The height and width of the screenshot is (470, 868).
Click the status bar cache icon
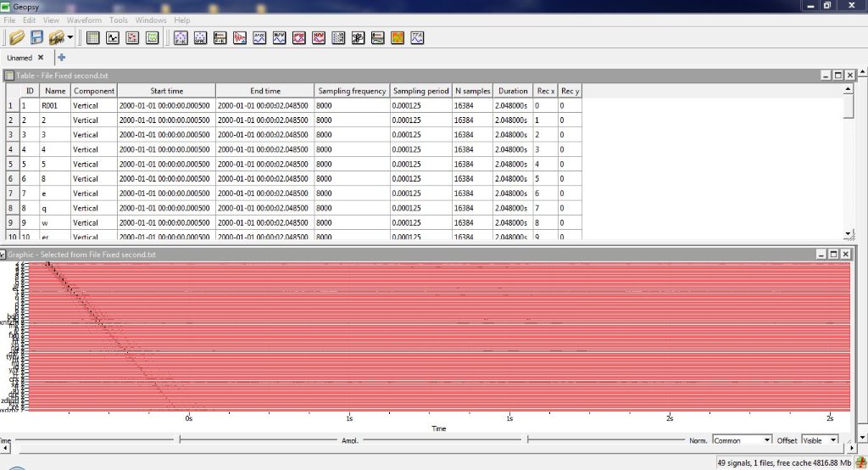860,463
